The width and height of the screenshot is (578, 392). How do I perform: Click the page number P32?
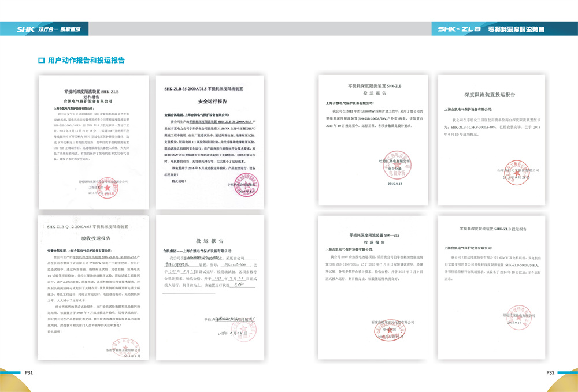coord(550,372)
